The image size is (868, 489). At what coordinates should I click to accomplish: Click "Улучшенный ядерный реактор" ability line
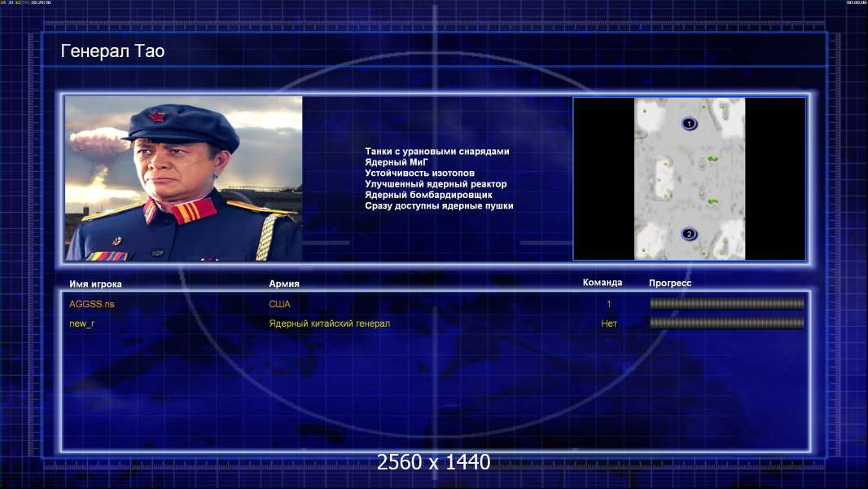point(436,184)
